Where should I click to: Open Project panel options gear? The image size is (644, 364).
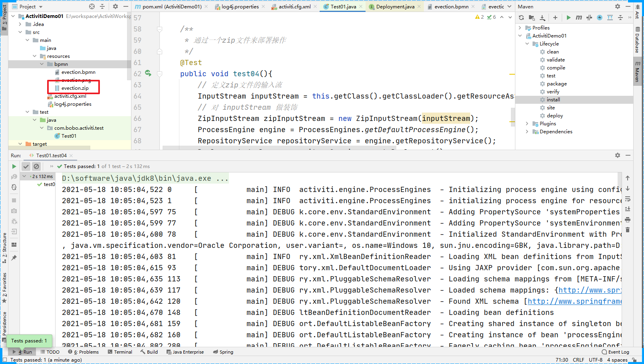click(115, 6)
